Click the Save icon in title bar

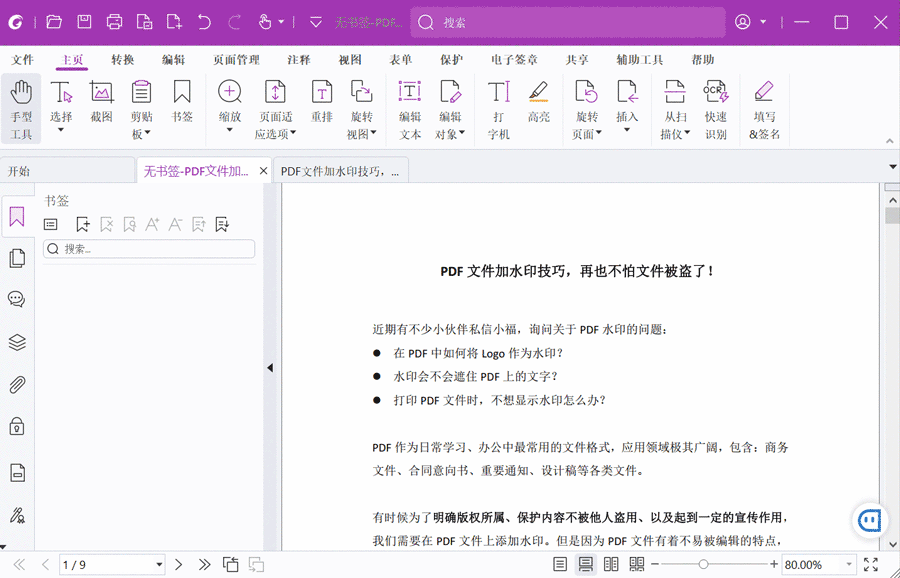84,22
